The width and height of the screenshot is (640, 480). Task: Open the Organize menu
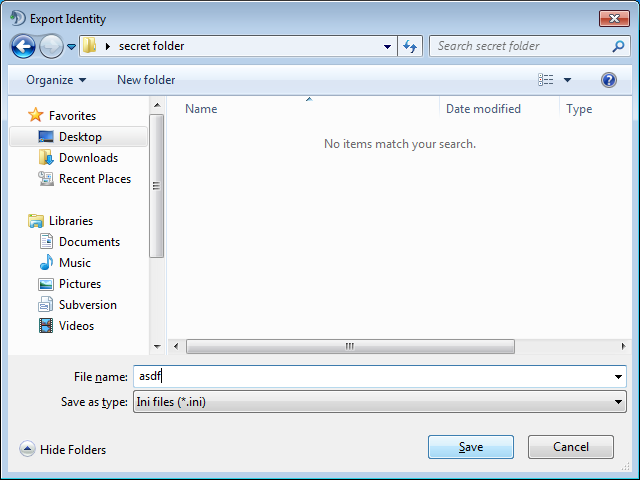click(x=56, y=80)
